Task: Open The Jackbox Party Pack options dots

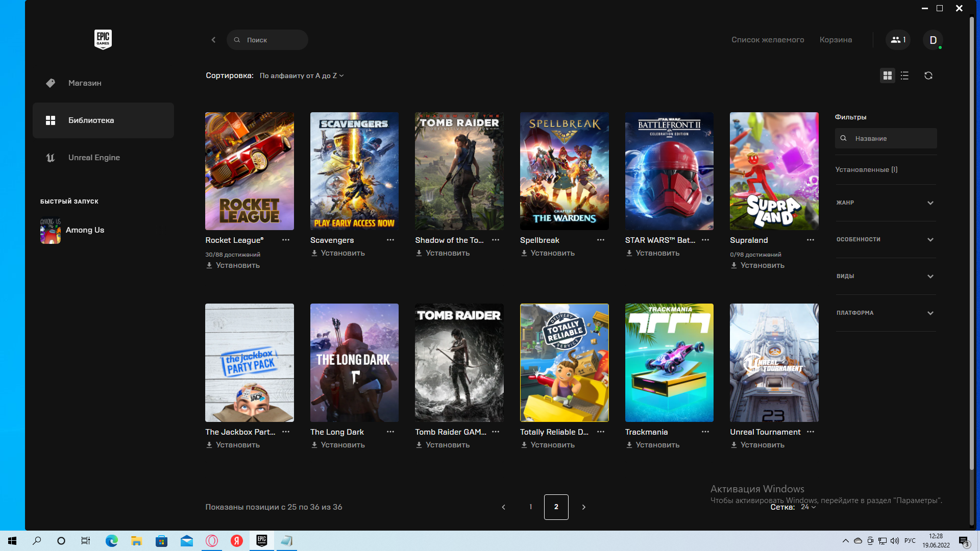Action: coord(286,432)
